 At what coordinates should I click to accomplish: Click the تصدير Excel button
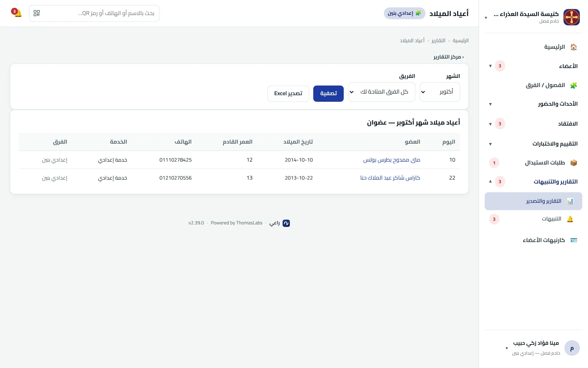coord(288,94)
